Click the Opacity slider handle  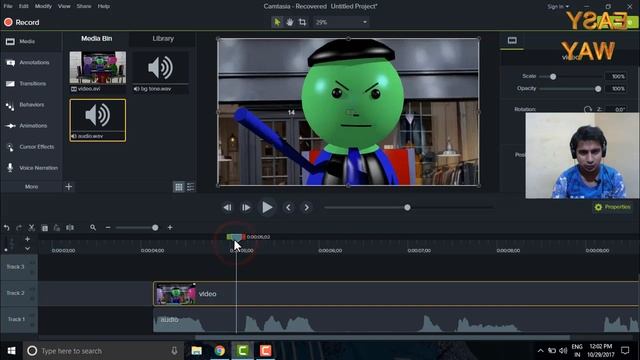coord(598,89)
